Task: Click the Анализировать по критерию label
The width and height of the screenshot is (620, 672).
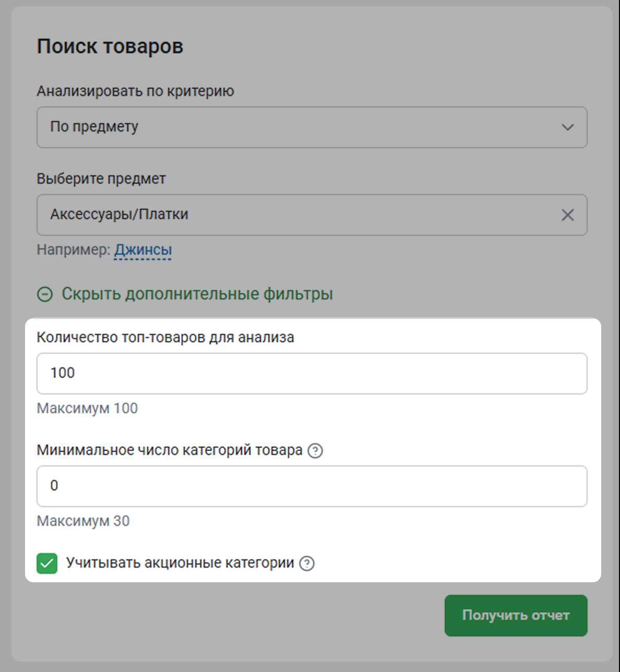Action: pyautogui.click(x=135, y=91)
